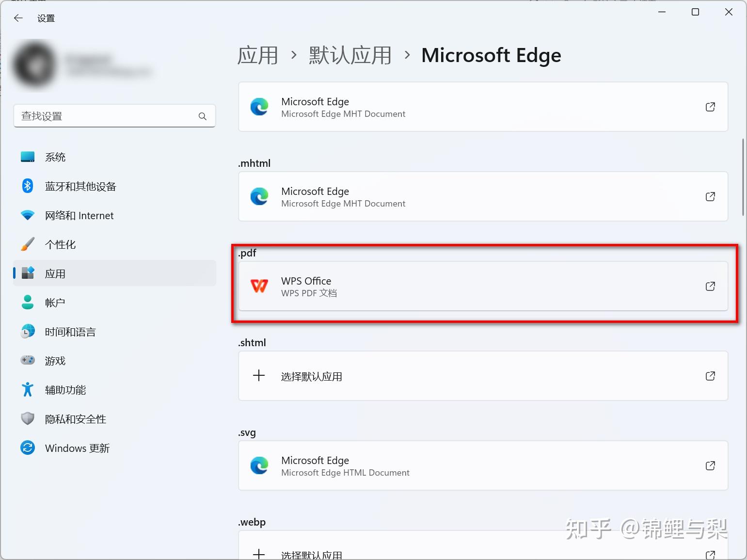Navigate to 应用 breadcrumb

tap(257, 55)
